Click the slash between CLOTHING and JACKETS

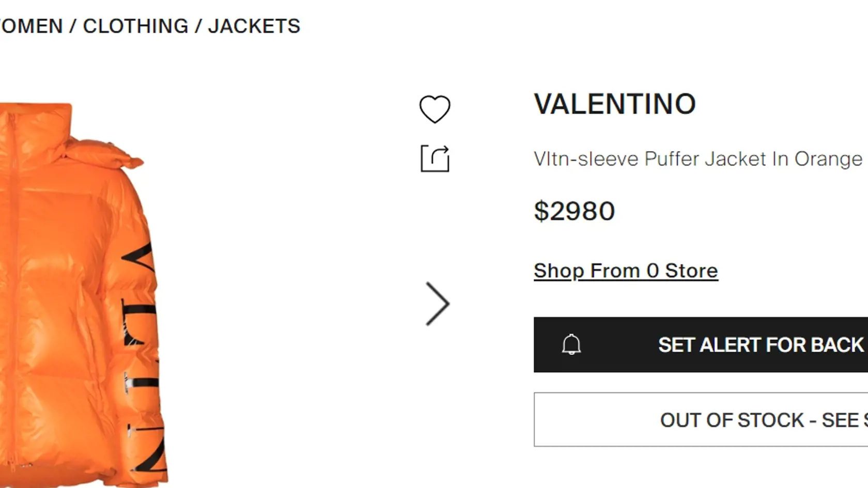point(198,26)
